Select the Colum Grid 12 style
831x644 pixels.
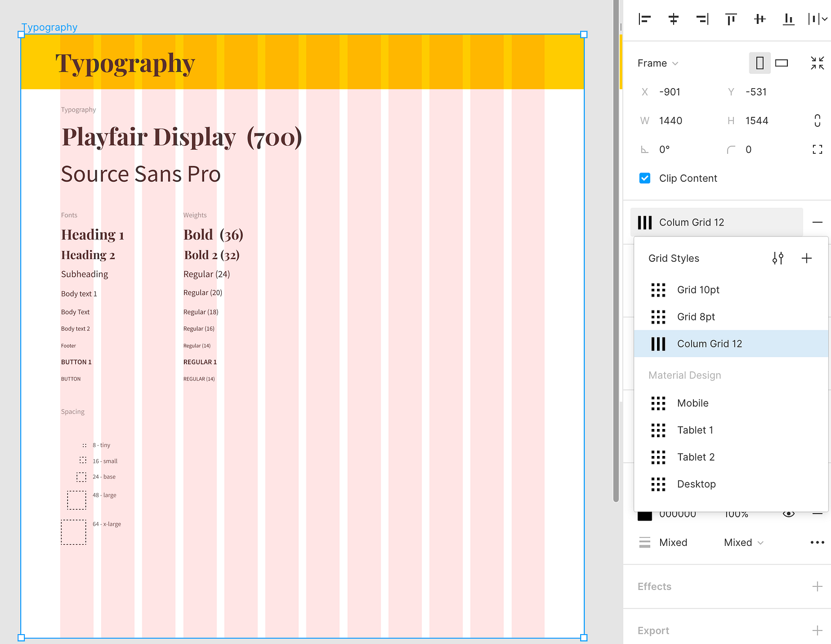[731, 344]
